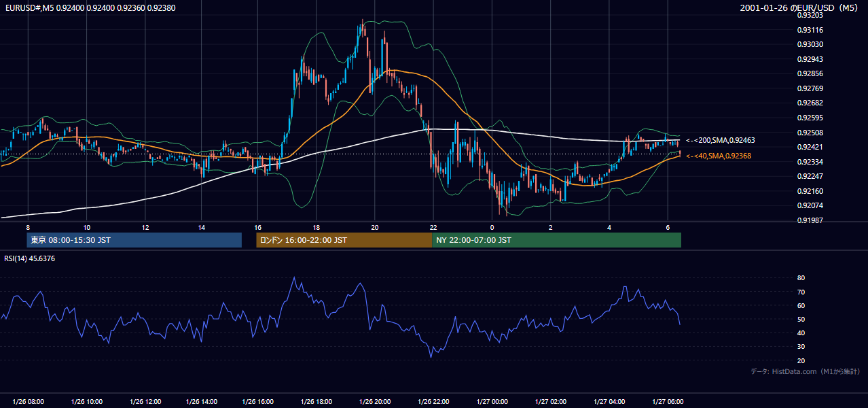Click the bottom time label 1/26 16:00
Image resolution: width=868 pixels, height=408 pixels.
[x=257, y=402]
